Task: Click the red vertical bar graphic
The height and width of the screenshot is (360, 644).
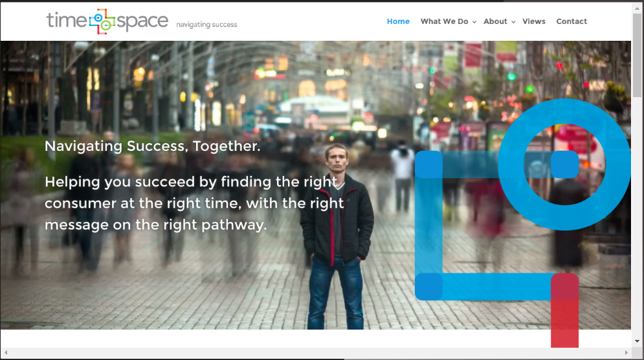Action: tap(565, 310)
